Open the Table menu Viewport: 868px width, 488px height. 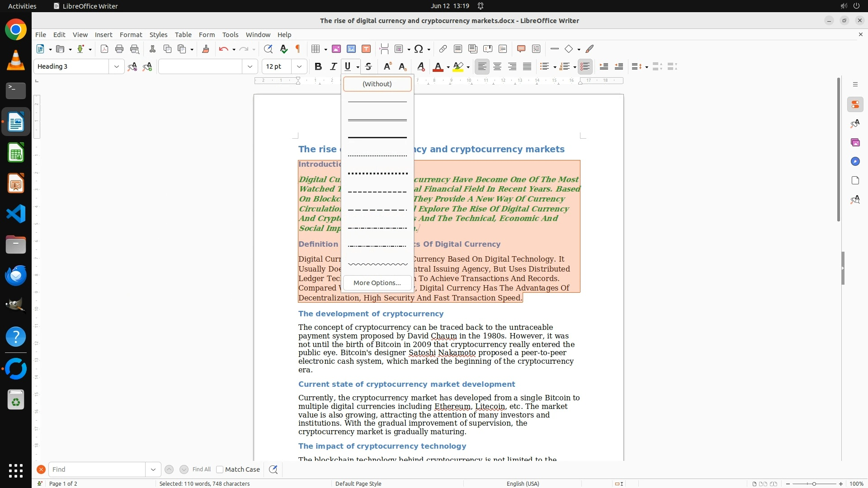point(183,34)
